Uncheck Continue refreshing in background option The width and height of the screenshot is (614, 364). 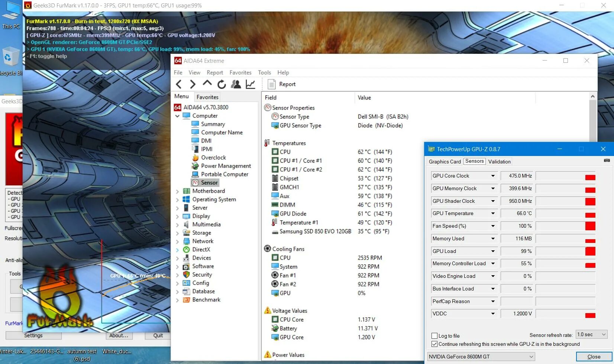(x=434, y=344)
